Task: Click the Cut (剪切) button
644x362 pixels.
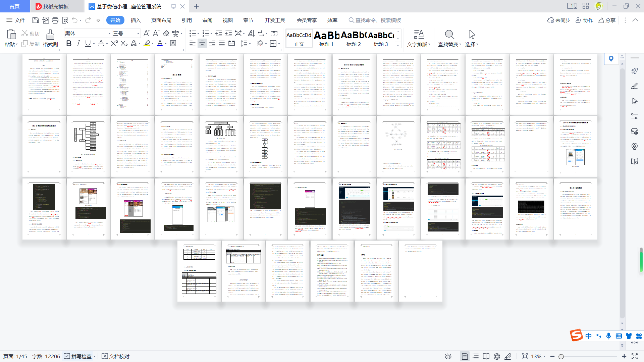Action: [x=31, y=34]
